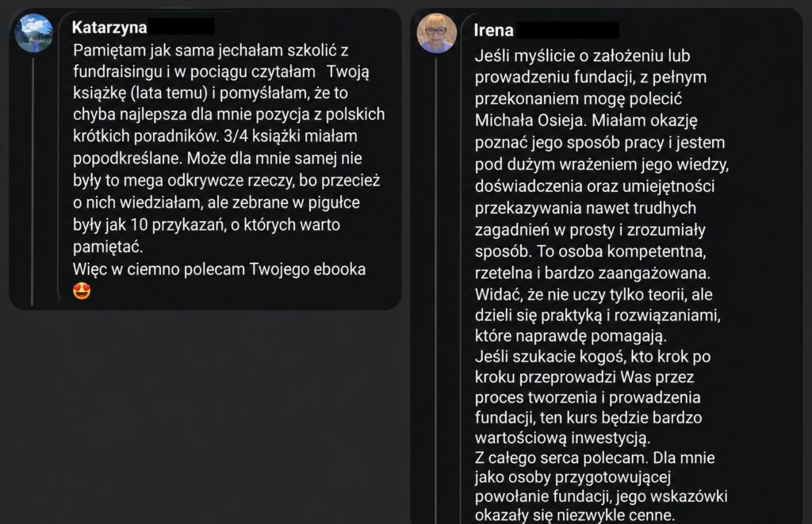Screen dimensions: 812x524
Task: Click the line starting "Pamiętam jak sama jechałam"
Action: click(x=210, y=50)
